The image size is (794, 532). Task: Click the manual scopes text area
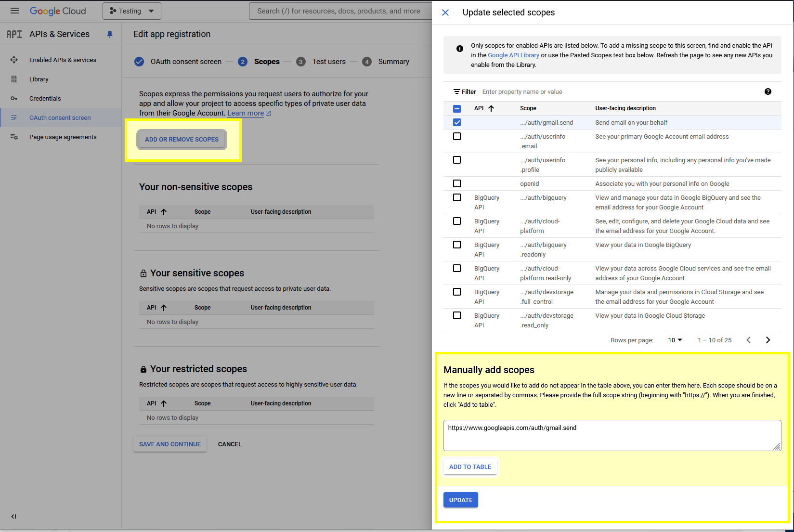click(x=612, y=436)
